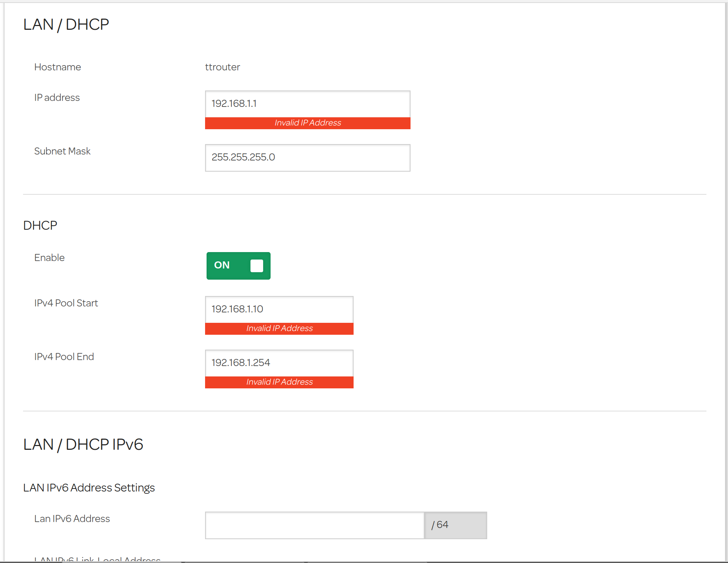The image size is (728, 563).
Task: Select the IPv4 Pool End input field
Action: [x=279, y=363]
